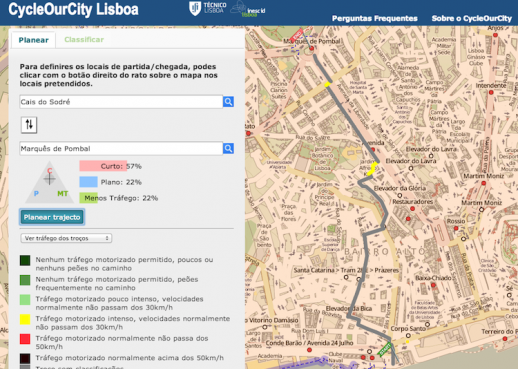The height and width of the screenshot is (369, 518).
Task: Click the pink Curto percentage bar
Action: (103, 166)
